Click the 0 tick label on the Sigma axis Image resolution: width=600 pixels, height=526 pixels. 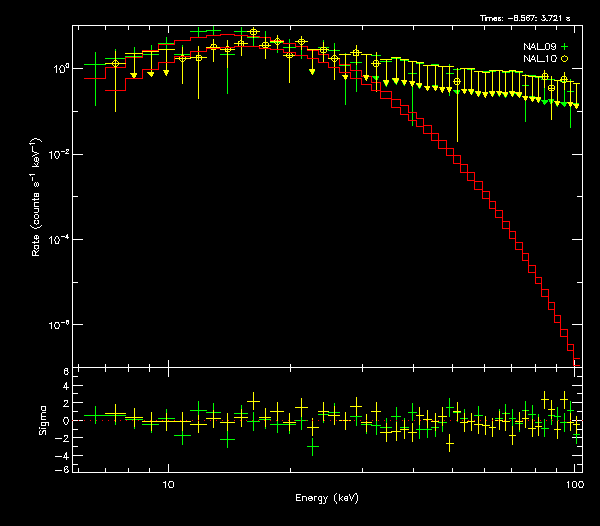tap(66, 421)
